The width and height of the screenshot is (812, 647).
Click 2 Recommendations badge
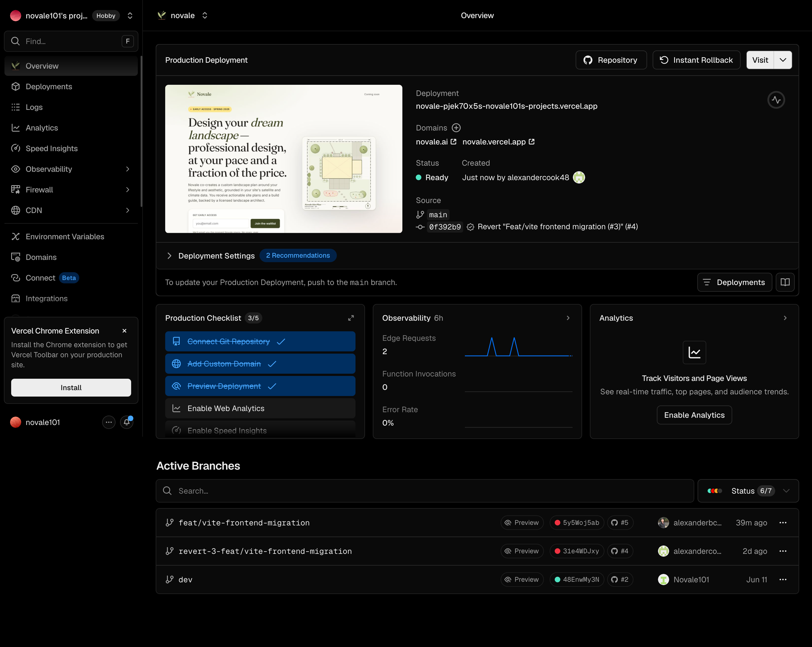point(297,255)
